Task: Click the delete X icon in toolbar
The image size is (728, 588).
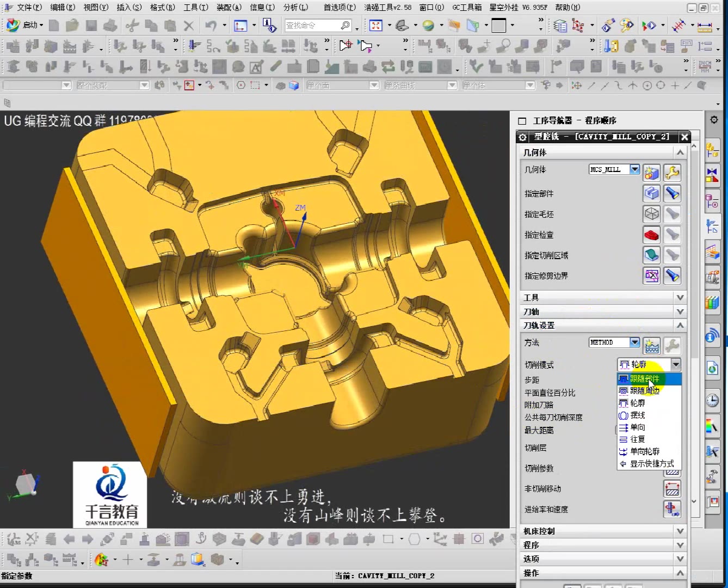Action: click(188, 26)
